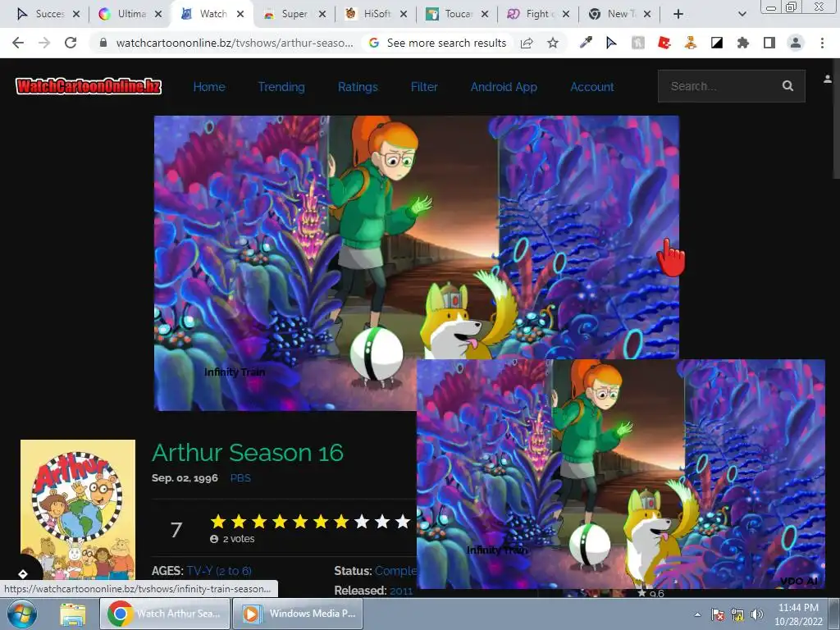
Task: Open the Home nav link
Action: tap(209, 87)
